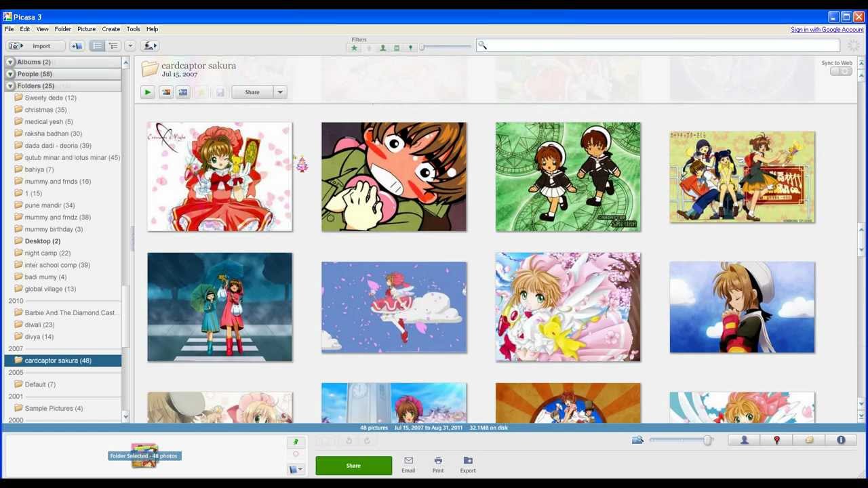This screenshot has height=488, width=868.
Task: Filter to show geotagged photos only
Action: [411, 47]
